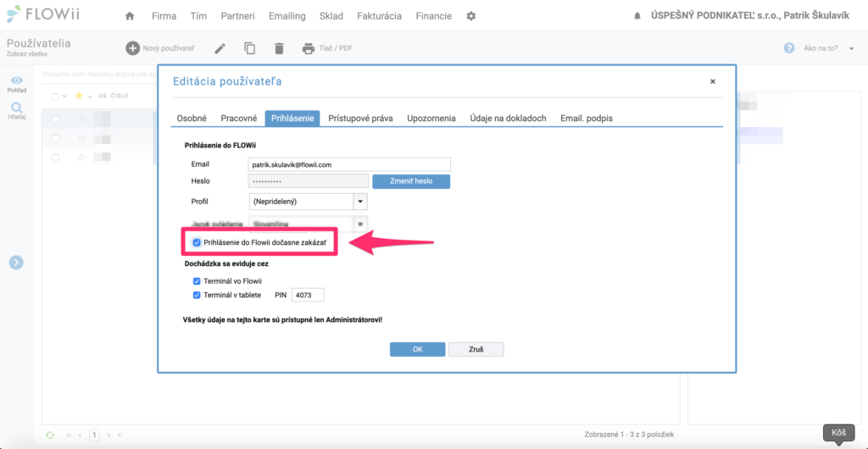Expand the left panel with the arrow button
The image size is (868, 449).
[x=16, y=262]
